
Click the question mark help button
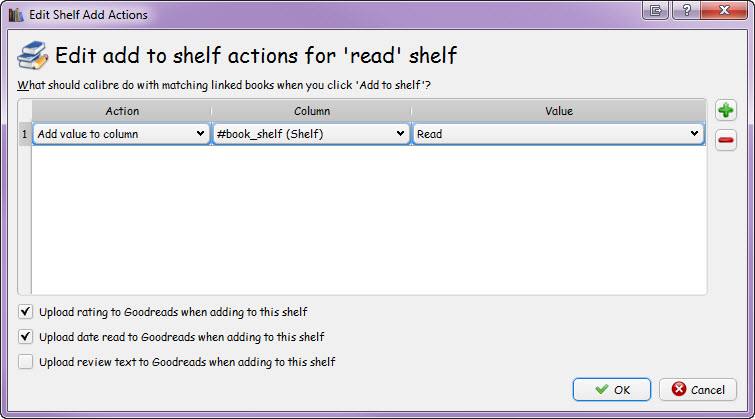686,12
